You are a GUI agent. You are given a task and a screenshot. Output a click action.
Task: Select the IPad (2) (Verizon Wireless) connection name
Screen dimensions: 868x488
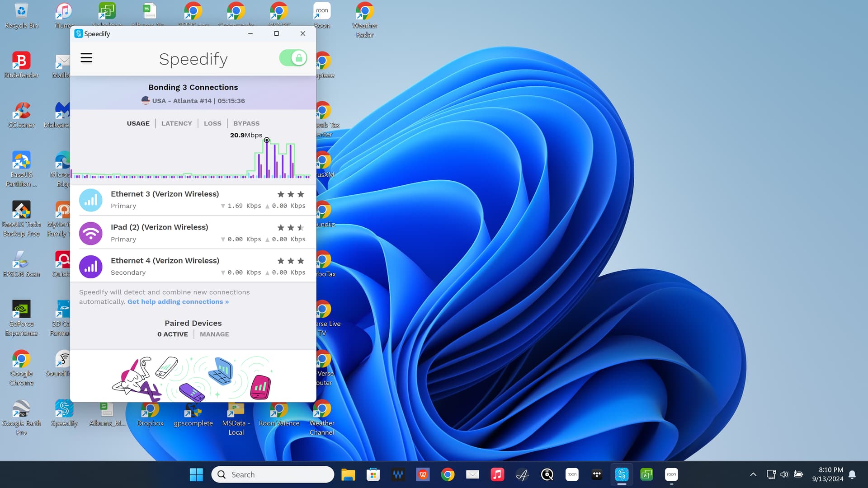pyautogui.click(x=160, y=227)
